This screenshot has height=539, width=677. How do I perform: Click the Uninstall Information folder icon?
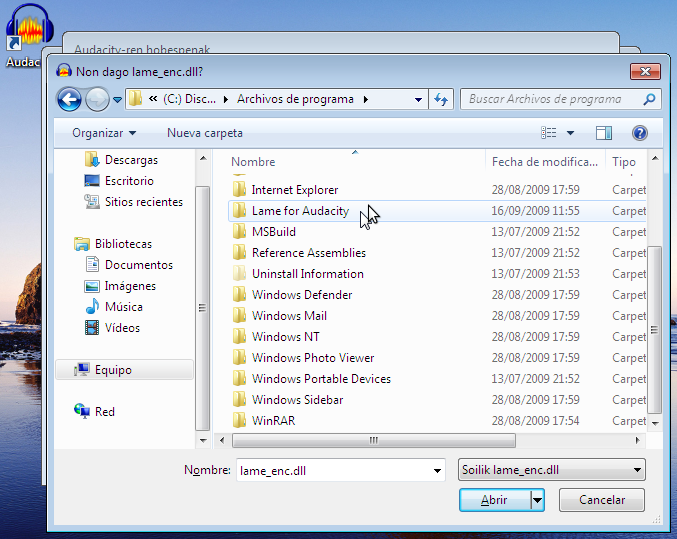[x=239, y=274]
